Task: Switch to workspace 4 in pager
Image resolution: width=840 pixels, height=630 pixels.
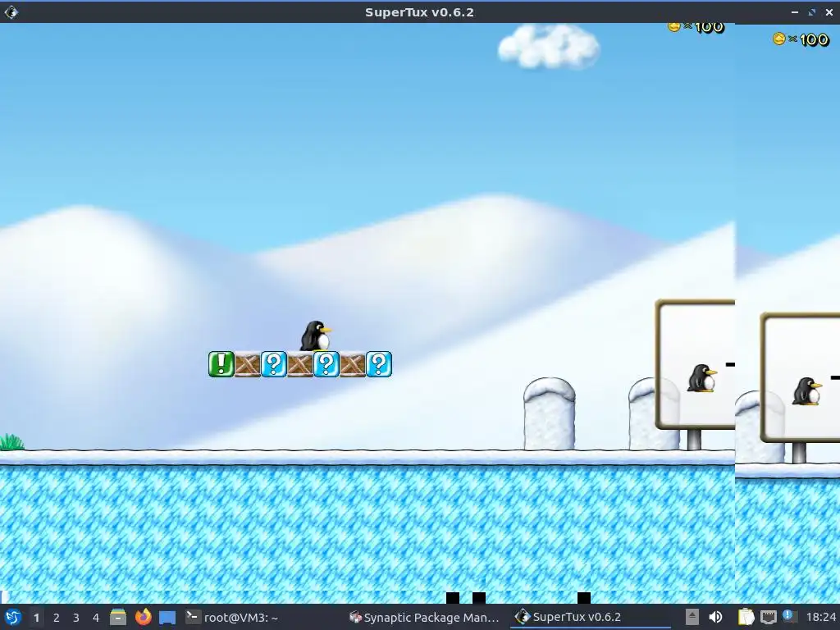Action: 96,618
